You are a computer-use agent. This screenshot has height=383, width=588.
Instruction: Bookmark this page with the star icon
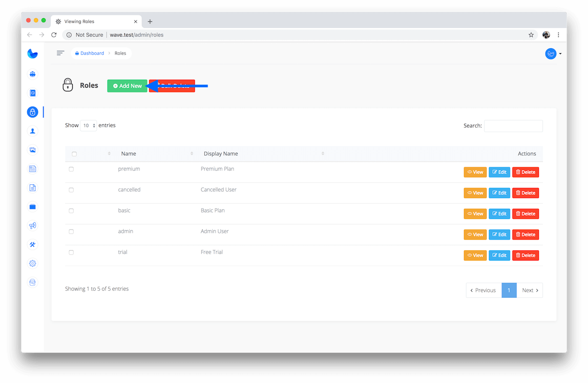click(531, 35)
